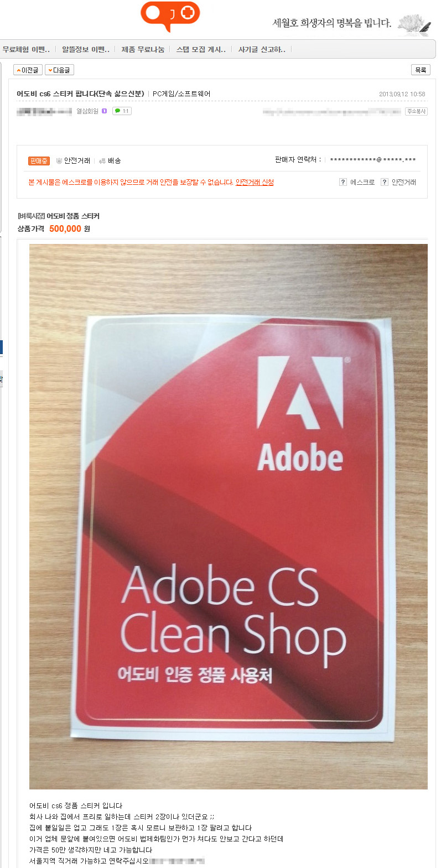The height and width of the screenshot is (868, 441).
Task: Open 사기글 신고하.. menu item
Action: tap(262, 49)
